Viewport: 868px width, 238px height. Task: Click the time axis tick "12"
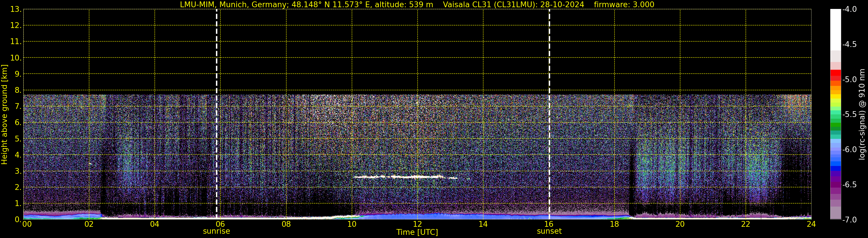coord(417,224)
